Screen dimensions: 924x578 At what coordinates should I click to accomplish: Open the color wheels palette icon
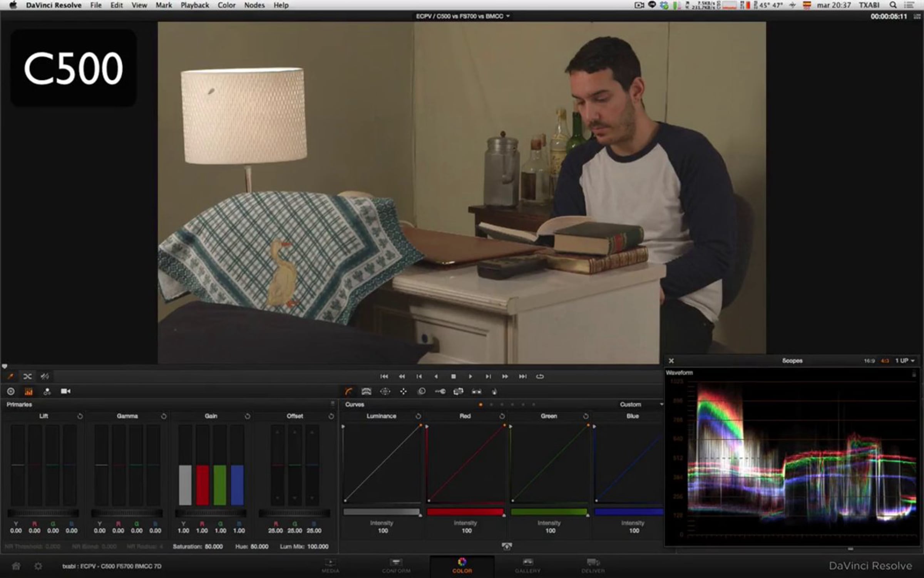11,391
